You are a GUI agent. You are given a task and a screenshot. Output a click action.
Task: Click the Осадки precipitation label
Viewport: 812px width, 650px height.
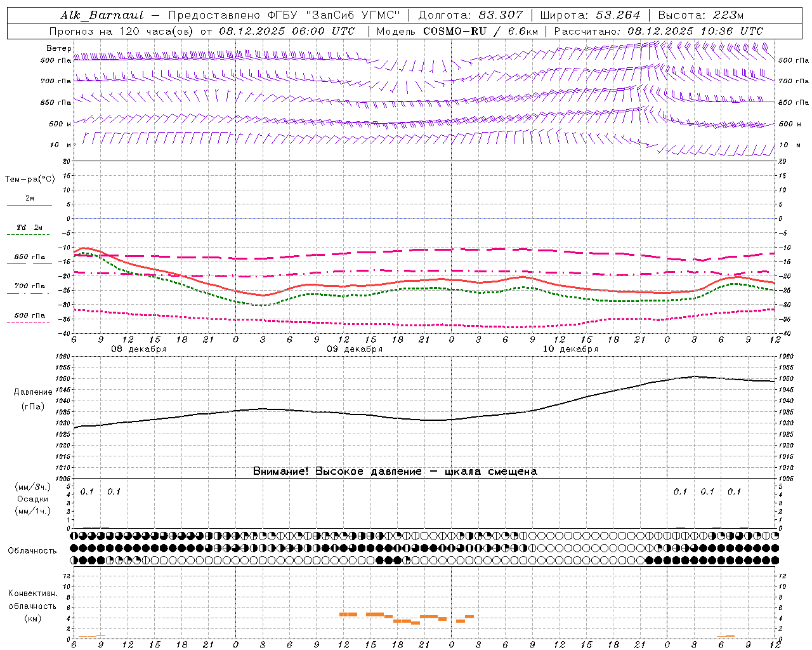click(33, 499)
